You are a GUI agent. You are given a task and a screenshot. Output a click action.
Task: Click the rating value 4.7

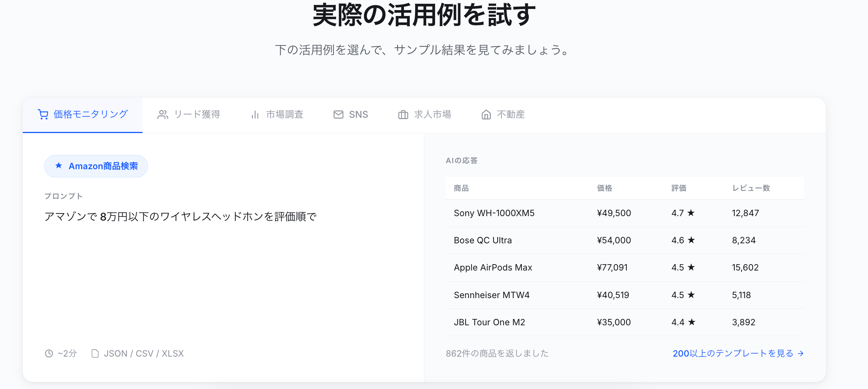point(677,213)
